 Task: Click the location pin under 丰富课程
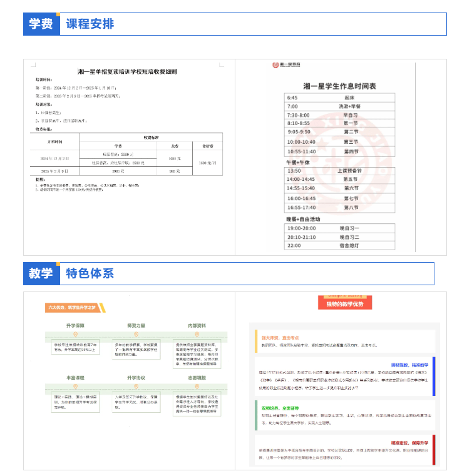click(x=75, y=387)
